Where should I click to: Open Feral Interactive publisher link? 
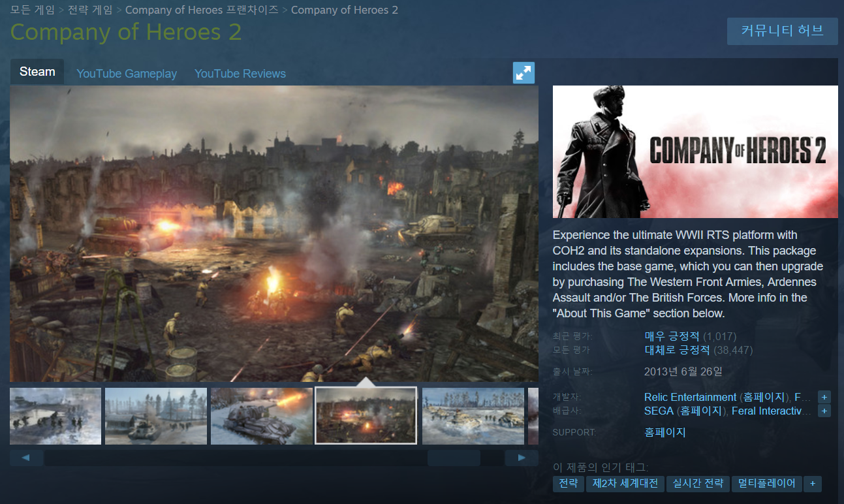coord(772,411)
